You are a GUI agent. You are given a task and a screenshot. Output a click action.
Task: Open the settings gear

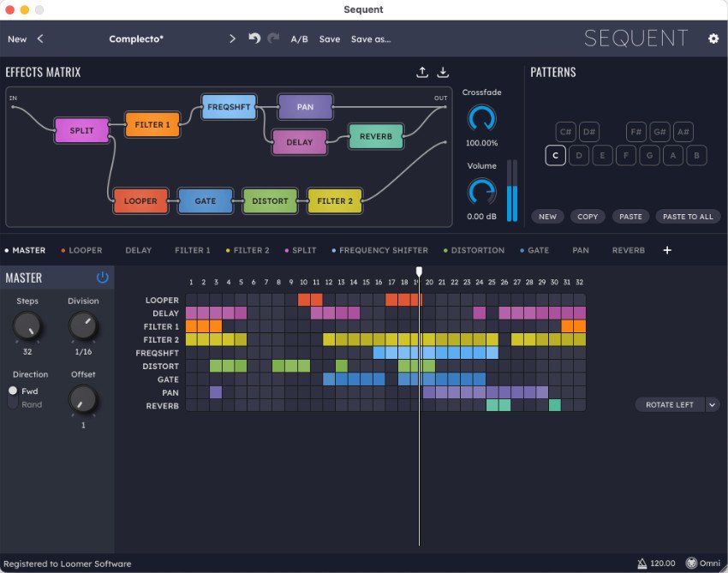click(713, 39)
